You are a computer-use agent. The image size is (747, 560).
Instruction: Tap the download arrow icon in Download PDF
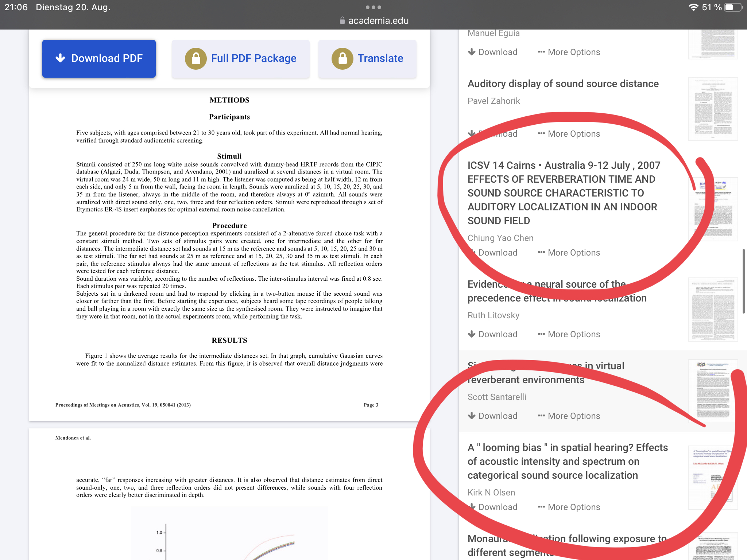point(60,58)
